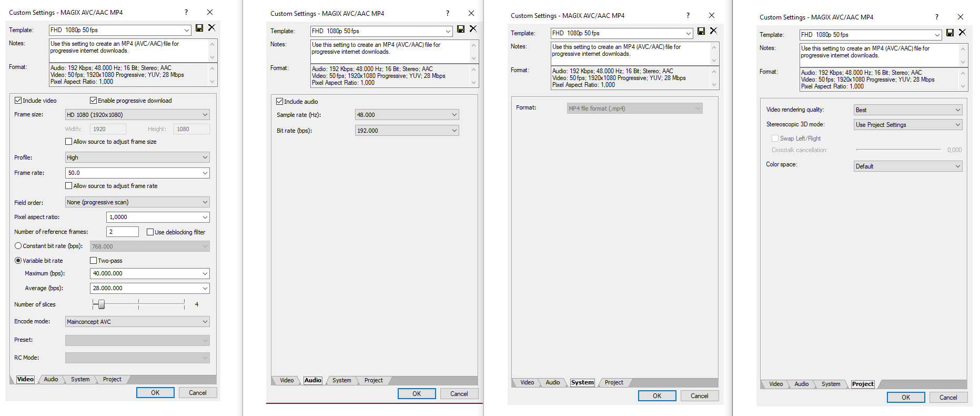Toggle Include audio checkbox
The width and height of the screenshot is (980, 416).
(280, 101)
